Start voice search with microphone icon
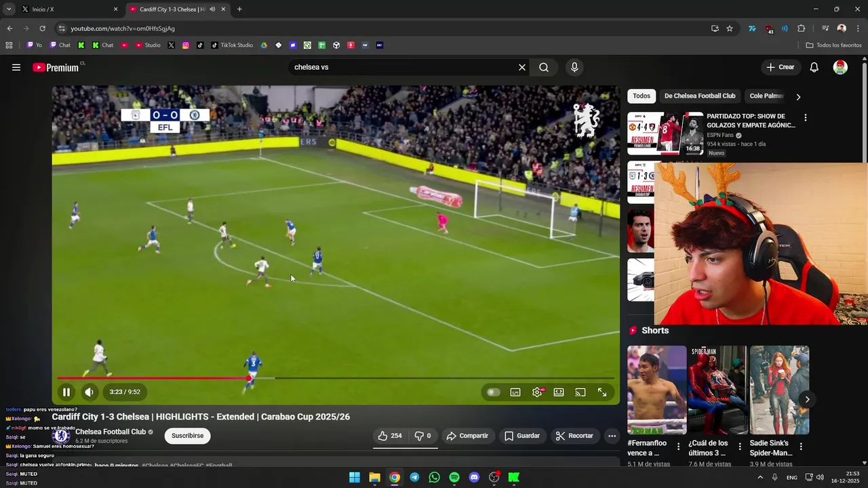 [574, 67]
